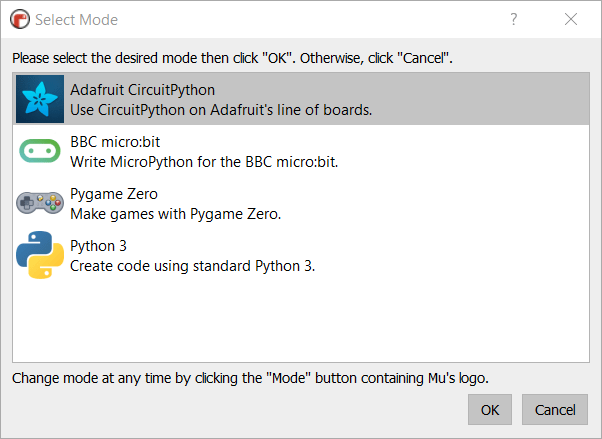Choose the Pygame Zero mode title
This screenshot has width=602, height=439.
tap(114, 194)
